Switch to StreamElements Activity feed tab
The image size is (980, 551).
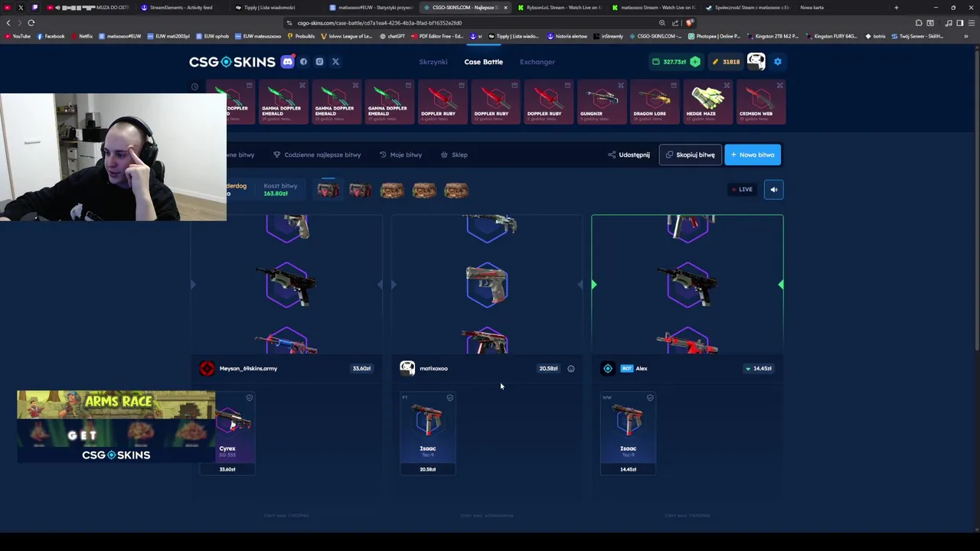coord(178,8)
